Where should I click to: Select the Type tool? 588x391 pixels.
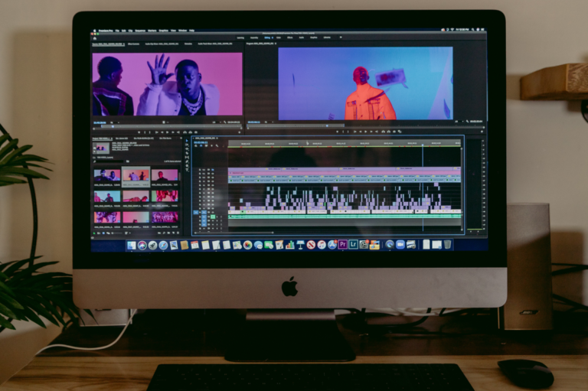pyautogui.click(x=187, y=170)
